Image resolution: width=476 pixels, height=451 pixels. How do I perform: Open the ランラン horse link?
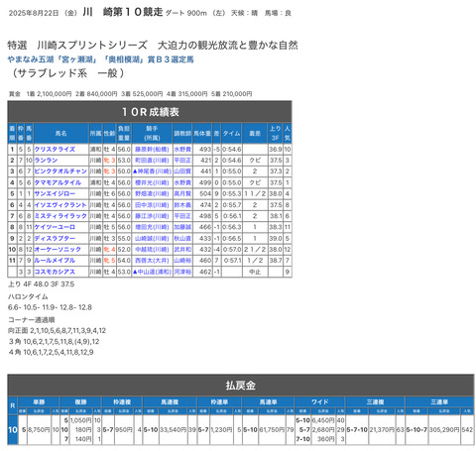[x=46, y=161]
